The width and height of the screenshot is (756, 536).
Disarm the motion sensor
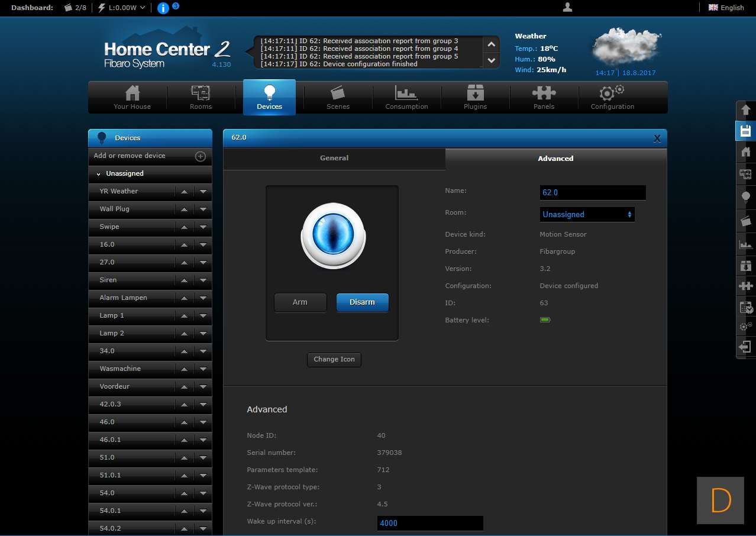click(x=362, y=302)
